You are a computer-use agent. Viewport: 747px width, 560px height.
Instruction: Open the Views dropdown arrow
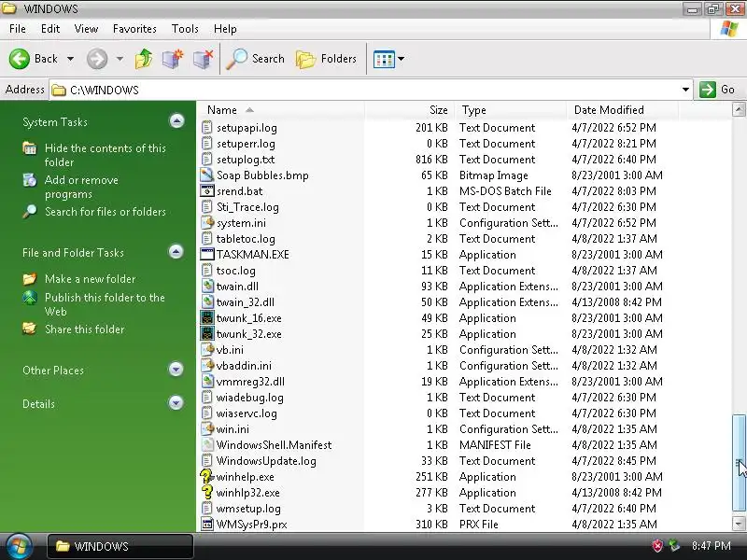pyautogui.click(x=402, y=59)
